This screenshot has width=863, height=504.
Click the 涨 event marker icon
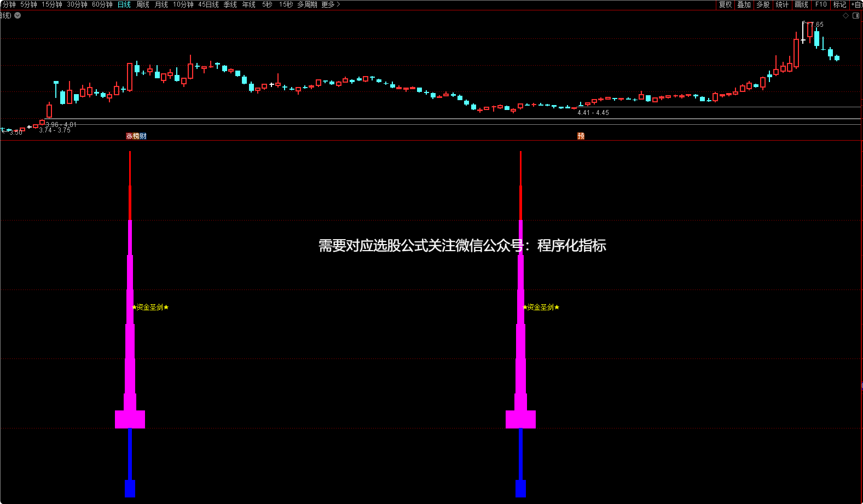[129, 136]
